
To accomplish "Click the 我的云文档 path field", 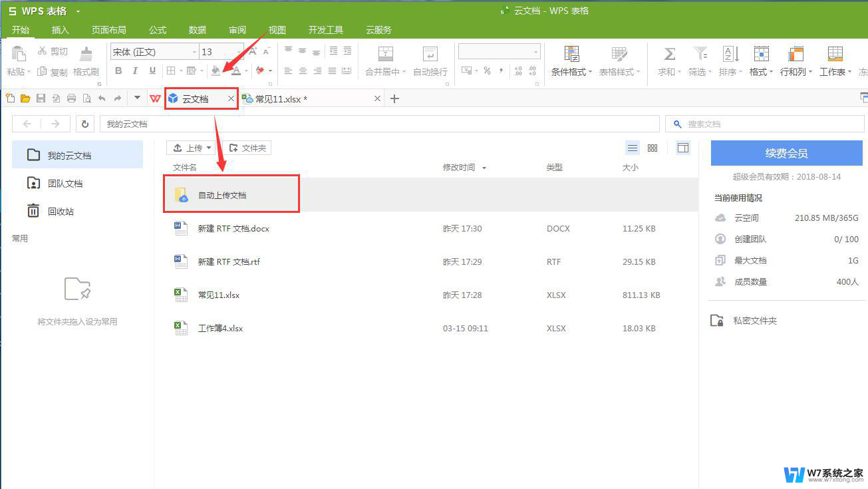I will (380, 124).
